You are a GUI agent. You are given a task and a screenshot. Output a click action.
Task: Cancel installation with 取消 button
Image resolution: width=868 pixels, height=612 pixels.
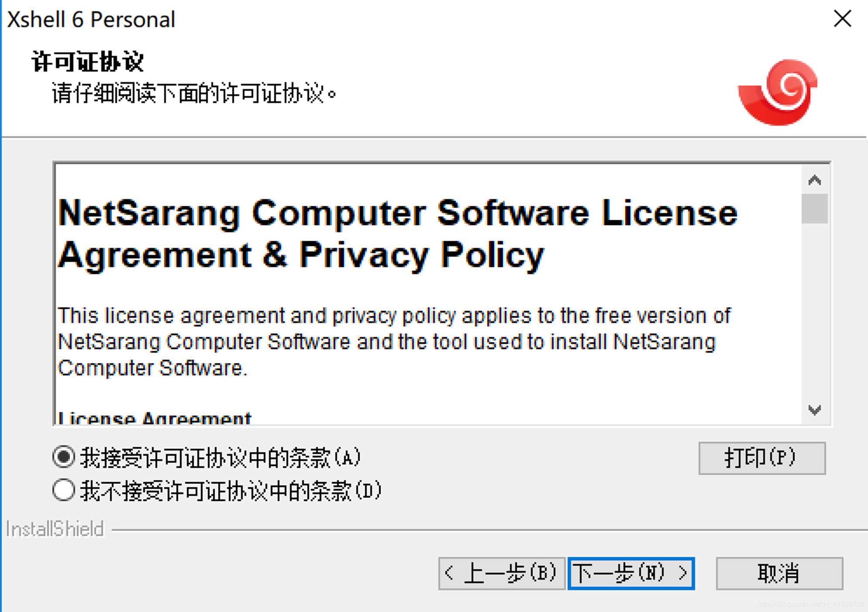[779, 573]
